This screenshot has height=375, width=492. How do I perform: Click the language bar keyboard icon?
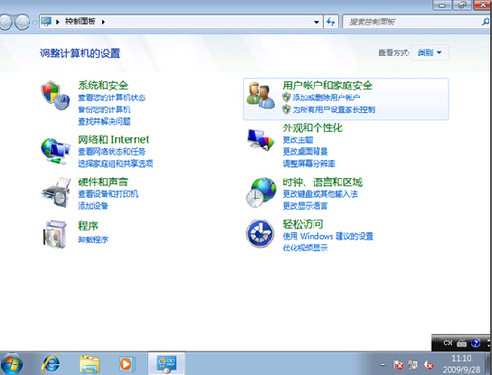click(462, 343)
